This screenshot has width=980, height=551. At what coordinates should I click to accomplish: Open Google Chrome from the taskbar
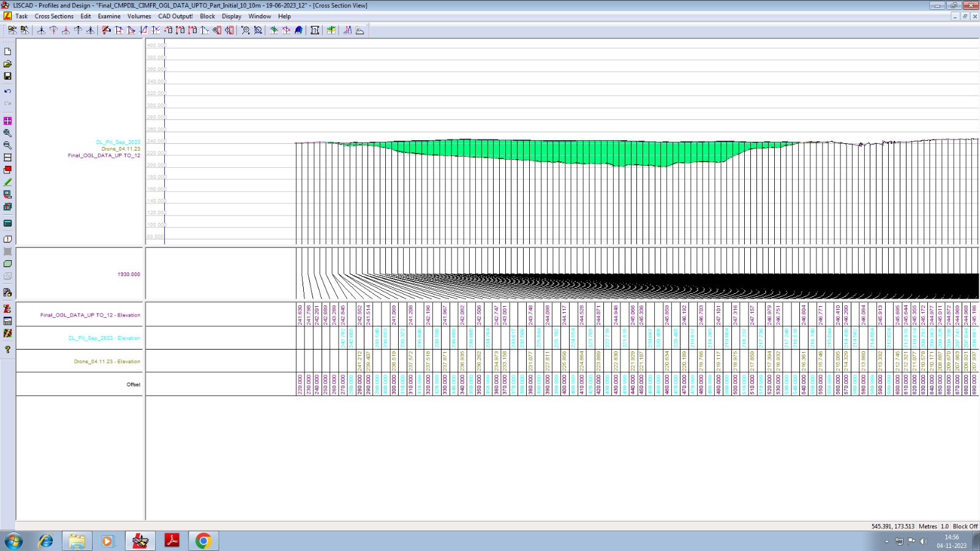pyautogui.click(x=203, y=541)
